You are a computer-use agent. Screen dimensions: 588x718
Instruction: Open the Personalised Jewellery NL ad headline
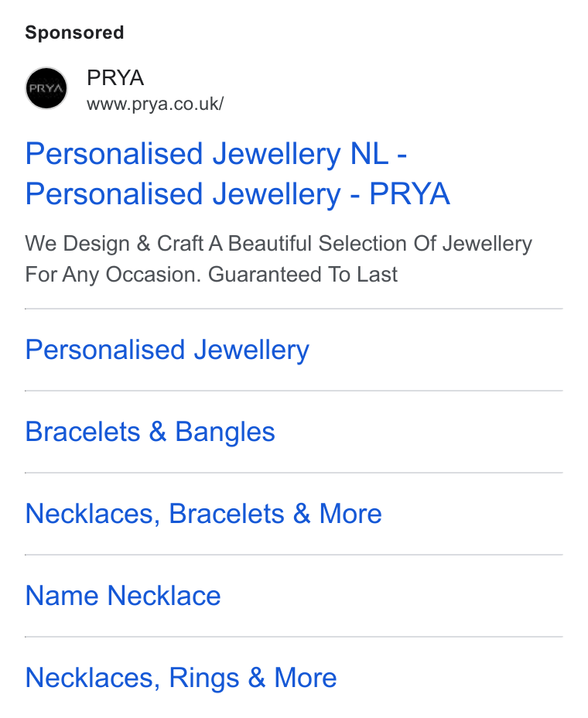238,173
